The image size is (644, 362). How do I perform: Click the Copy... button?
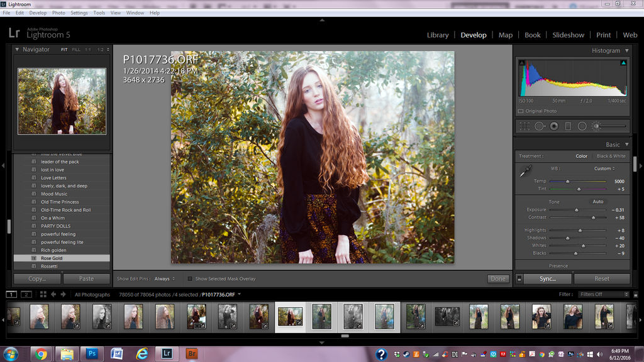(x=37, y=278)
